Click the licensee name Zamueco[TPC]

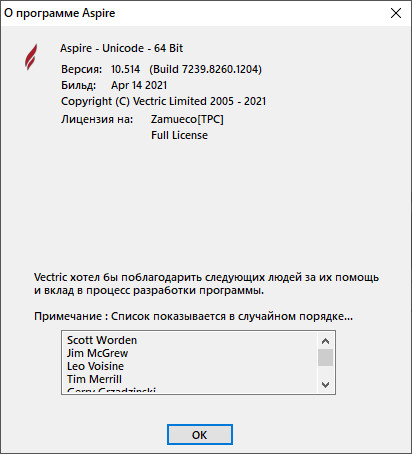(x=187, y=119)
